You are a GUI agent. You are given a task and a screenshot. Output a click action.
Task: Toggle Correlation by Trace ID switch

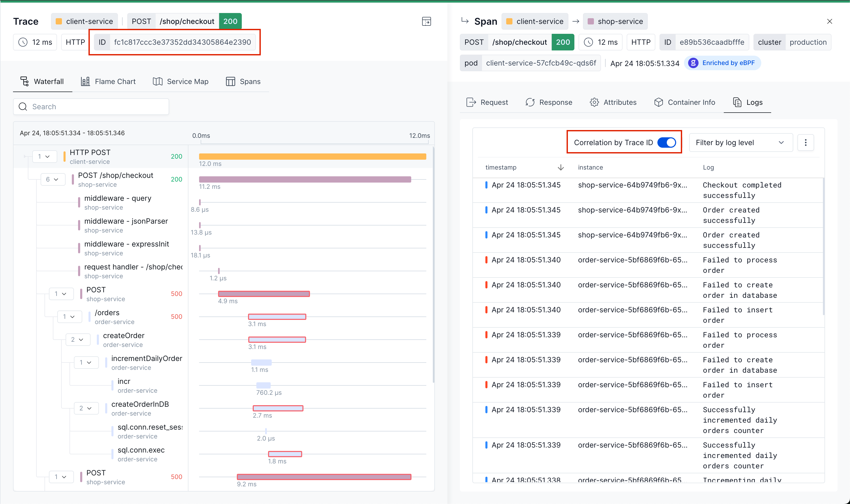pyautogui.click(x=666, y=143)
